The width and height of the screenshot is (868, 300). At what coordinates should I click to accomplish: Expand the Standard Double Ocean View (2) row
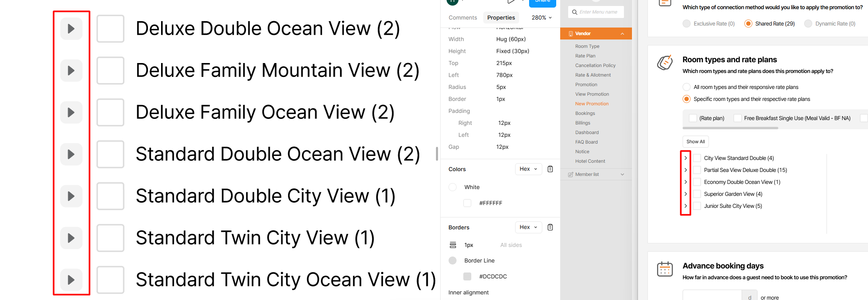71,154
